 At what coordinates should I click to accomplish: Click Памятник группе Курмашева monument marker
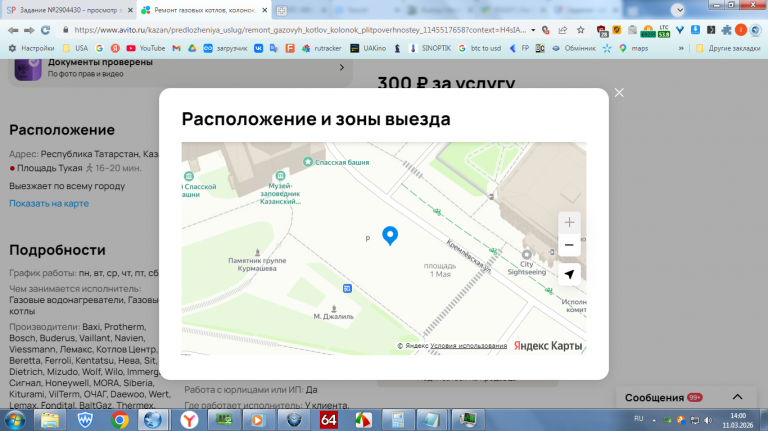click(257, 252)
